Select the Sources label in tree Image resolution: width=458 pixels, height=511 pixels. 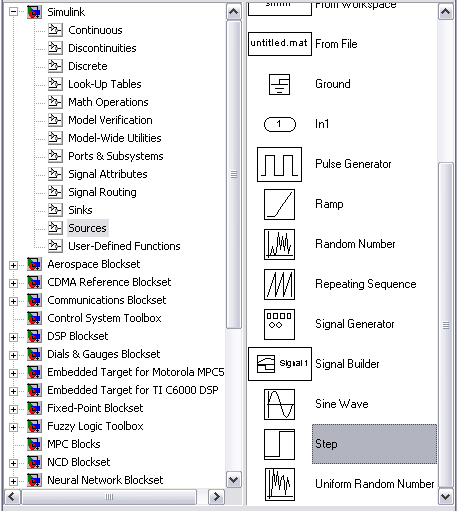pos(87,228)
